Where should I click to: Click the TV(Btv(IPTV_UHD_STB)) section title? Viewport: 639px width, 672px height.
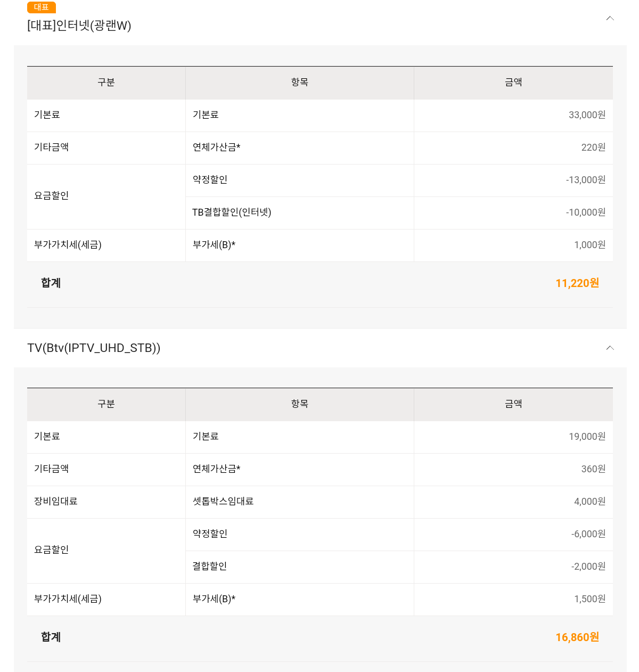tap(94, 348)
